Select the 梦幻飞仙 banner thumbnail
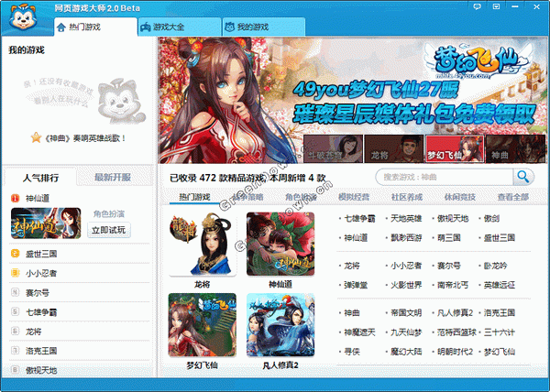The image size is (550, 392). (455, 149)
